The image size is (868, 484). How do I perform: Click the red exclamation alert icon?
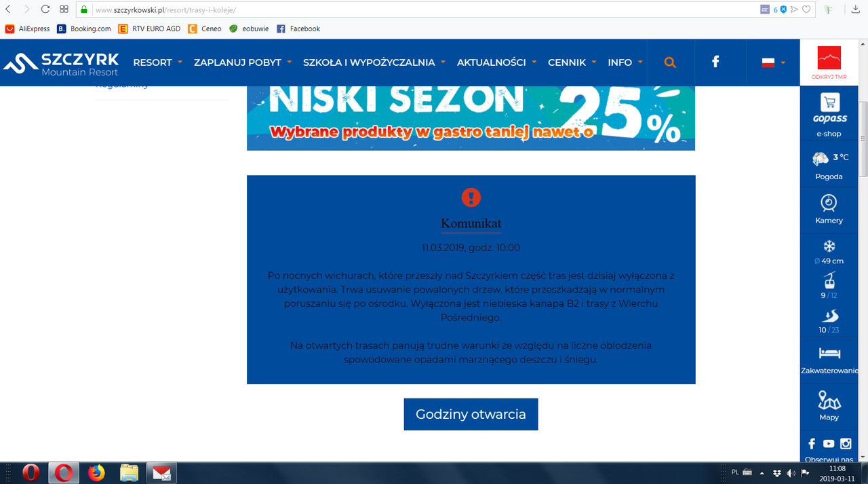[471, 198]
